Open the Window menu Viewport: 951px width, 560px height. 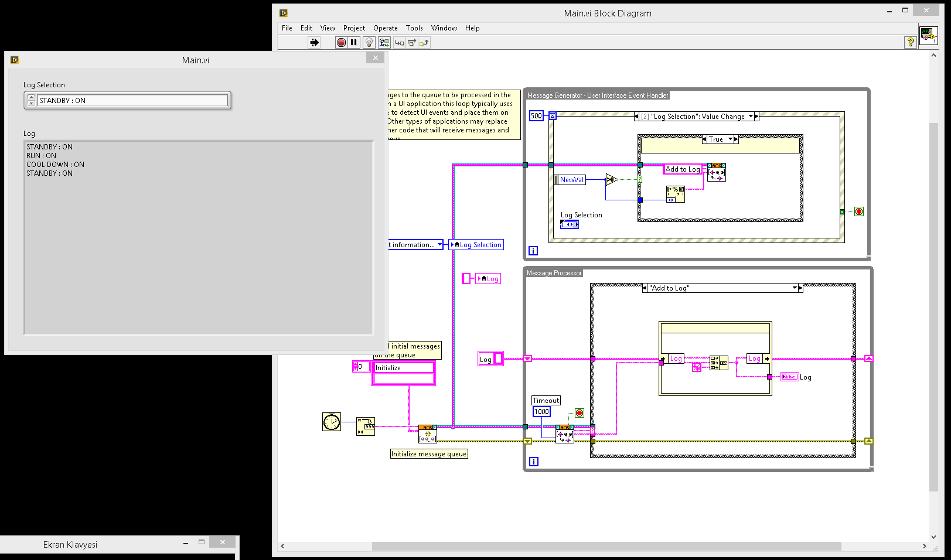point(444,28)
